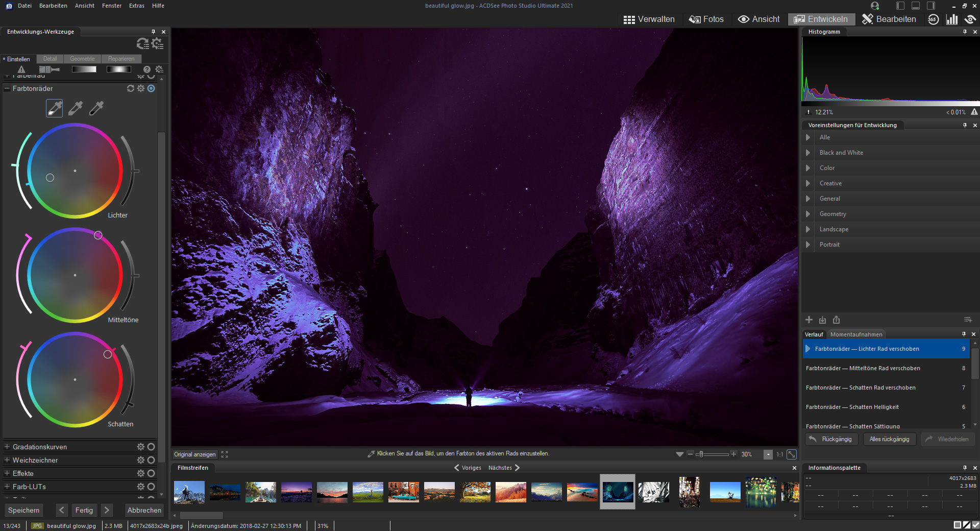The height and width of the screenshot is (531, 980).
Task: Click the add preset plus icon
Action: (809, 320)
